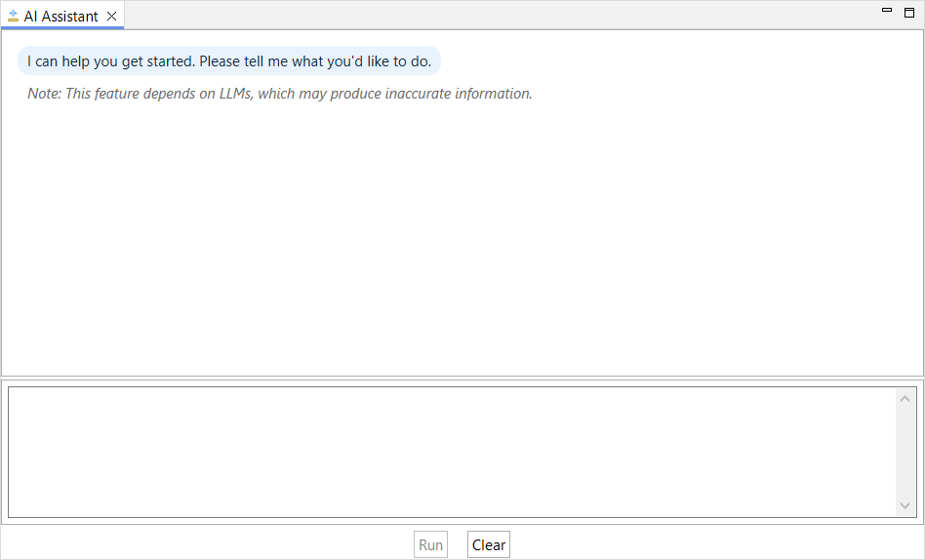Click the sparkle icon on AI Assistant tab

[13, 16]
